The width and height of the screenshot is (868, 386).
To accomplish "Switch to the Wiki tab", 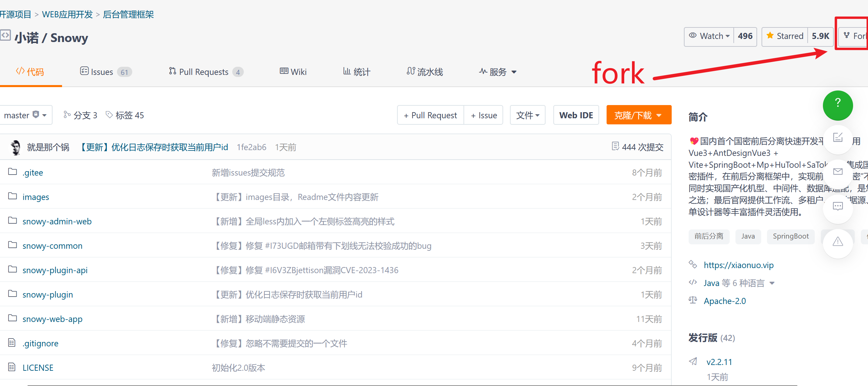I will pos(293,72).
